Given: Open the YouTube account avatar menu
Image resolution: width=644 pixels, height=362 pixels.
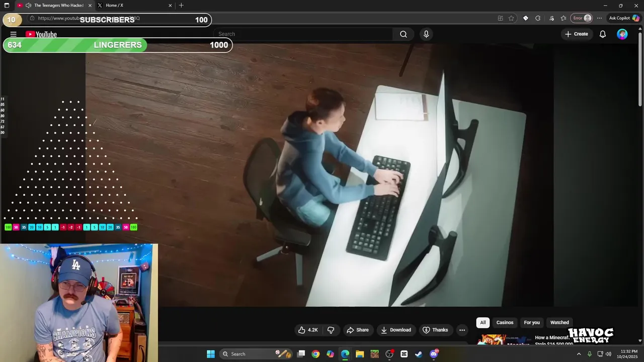Looking at the screenshot, I should click(622, 34).
